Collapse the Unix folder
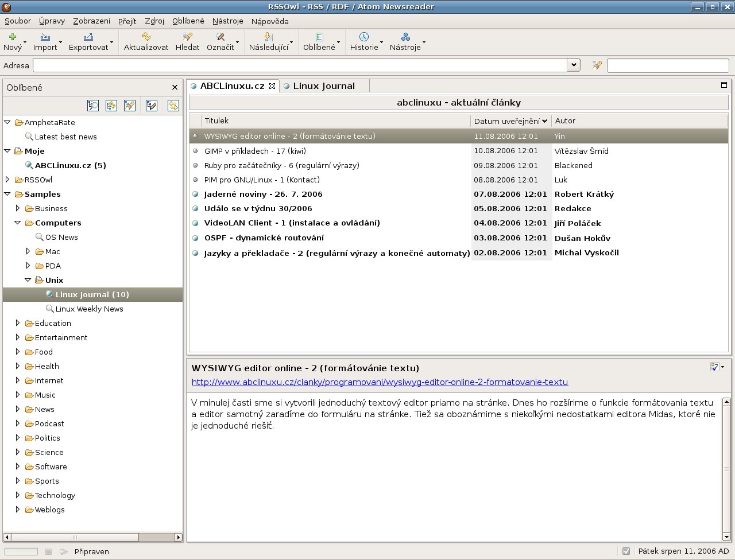 coord(28,280)
